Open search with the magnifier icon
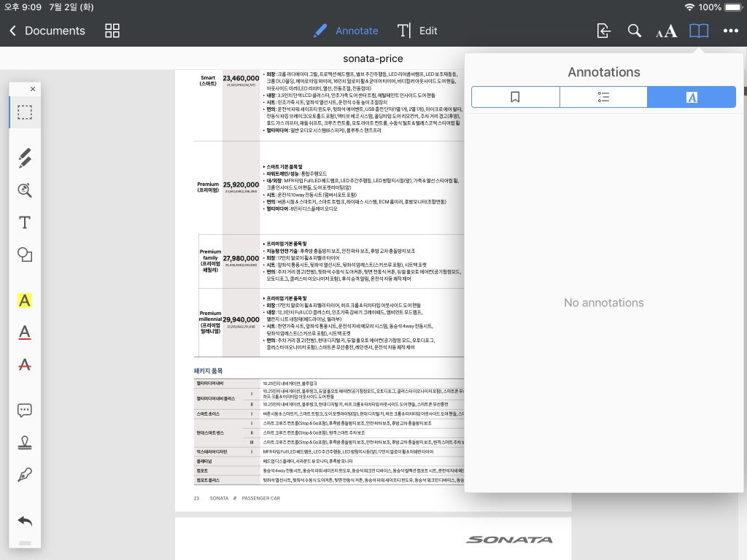747x560 pixels. pos(634,31)
